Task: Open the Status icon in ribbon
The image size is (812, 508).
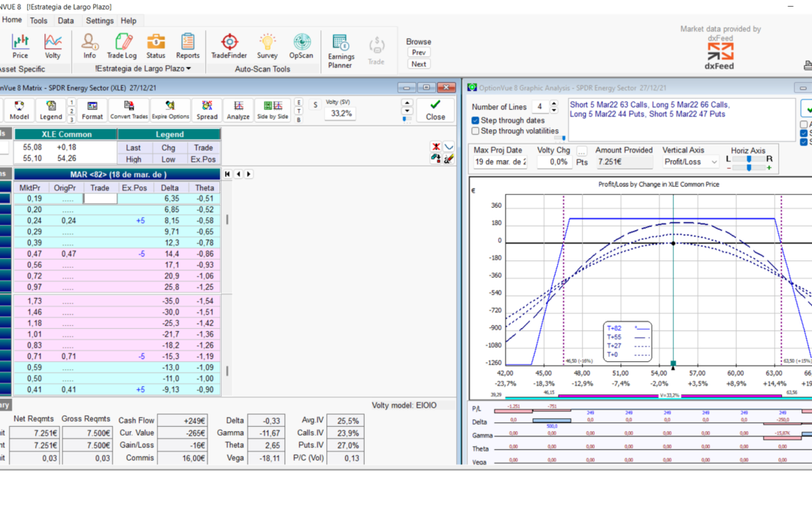Action: point(156,46)
